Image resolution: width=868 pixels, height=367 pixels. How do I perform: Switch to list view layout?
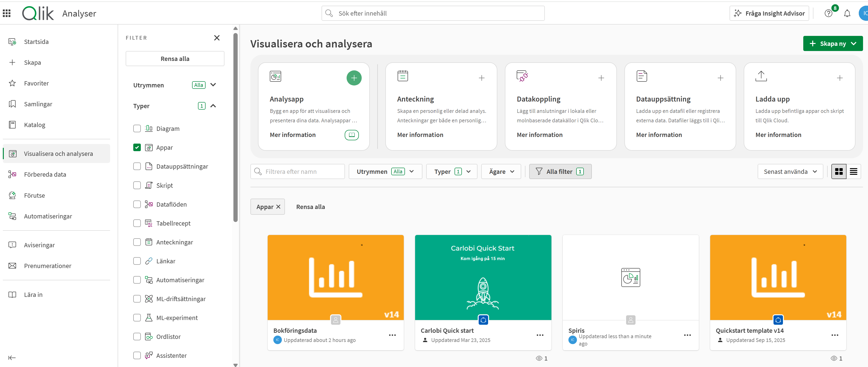853,172
